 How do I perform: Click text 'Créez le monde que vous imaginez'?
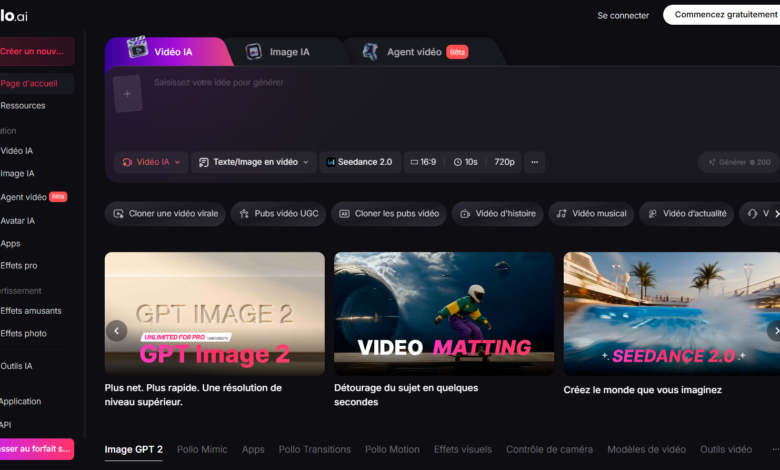(x=642, y=390)
